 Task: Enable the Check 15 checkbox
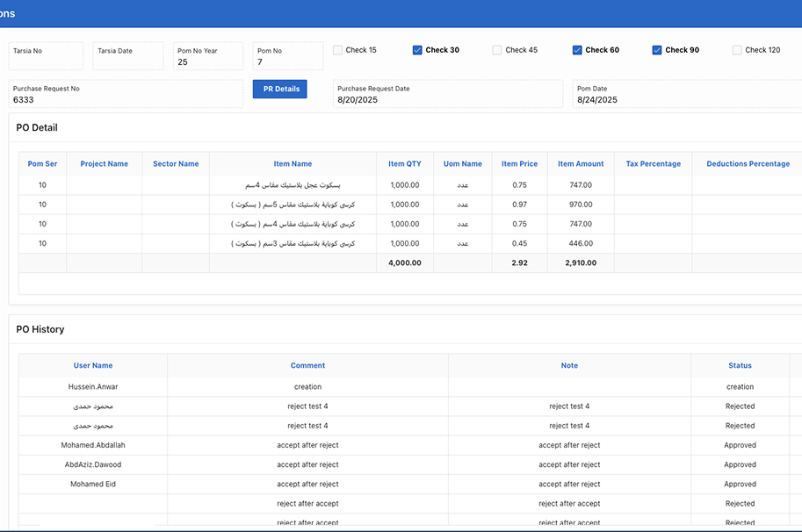338,50
